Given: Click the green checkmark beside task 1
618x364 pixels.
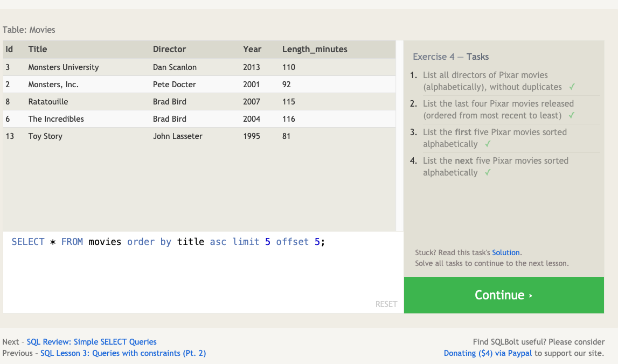Looking at the screenshot, I should click(572, 87).
